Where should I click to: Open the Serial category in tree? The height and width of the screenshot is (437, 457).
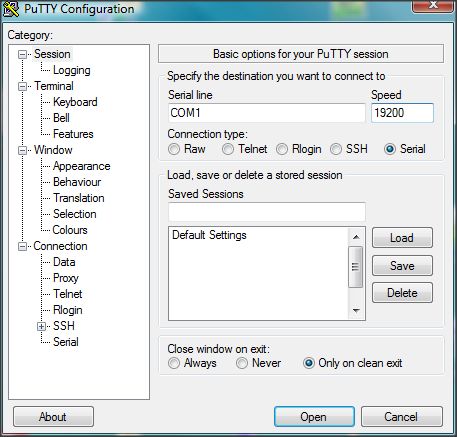pyautogui.click(x=66, y=342)
